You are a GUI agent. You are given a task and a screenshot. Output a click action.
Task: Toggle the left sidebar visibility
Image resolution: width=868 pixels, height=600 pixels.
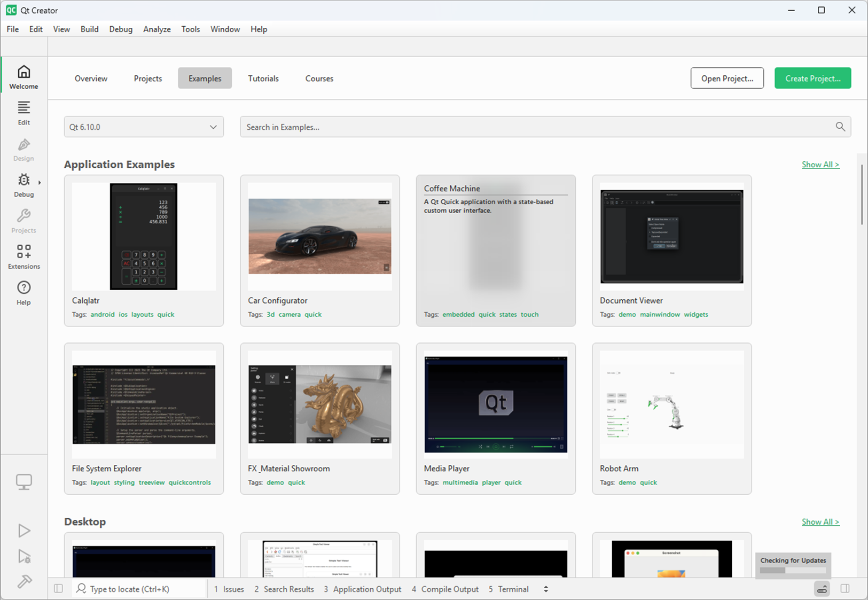click(58, 589)
